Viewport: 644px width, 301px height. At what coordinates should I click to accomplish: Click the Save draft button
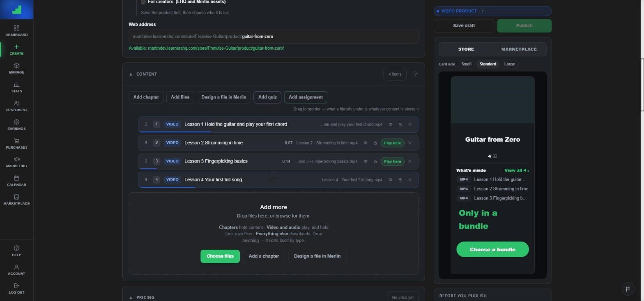click(464, 25)
